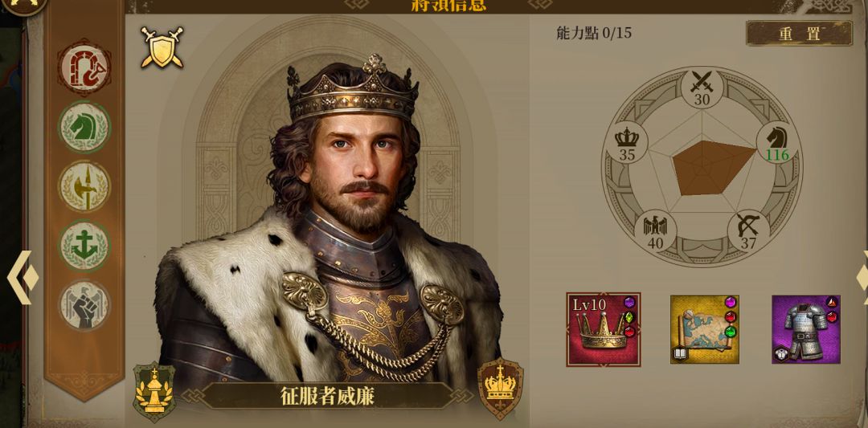Viewport: 868px width, 428px height.
Task: Click the 征服者威廉 name banner
Action: point(326,396)
